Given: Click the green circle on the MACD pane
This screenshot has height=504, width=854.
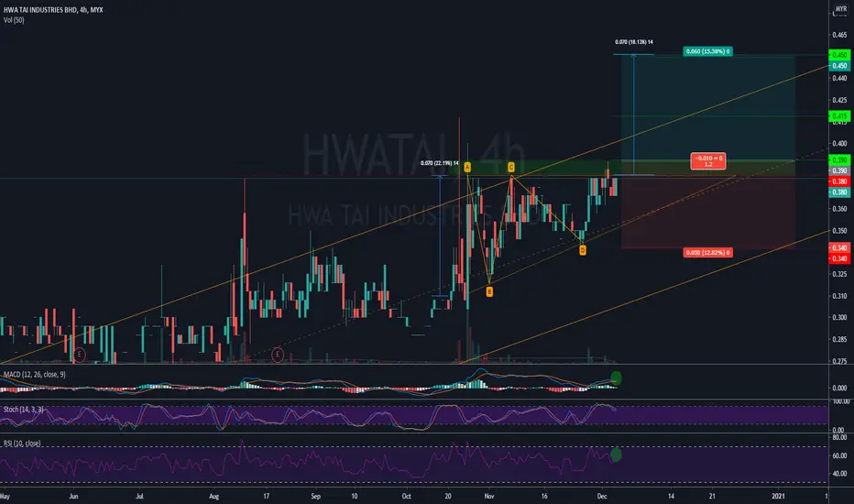Looking at the screenshot, I should (x=616, y=378).
